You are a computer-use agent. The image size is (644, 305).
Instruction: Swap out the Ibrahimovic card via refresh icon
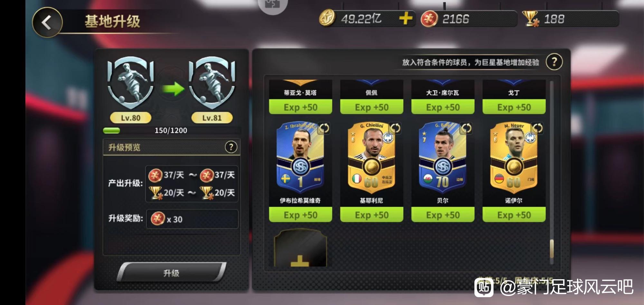324,128
